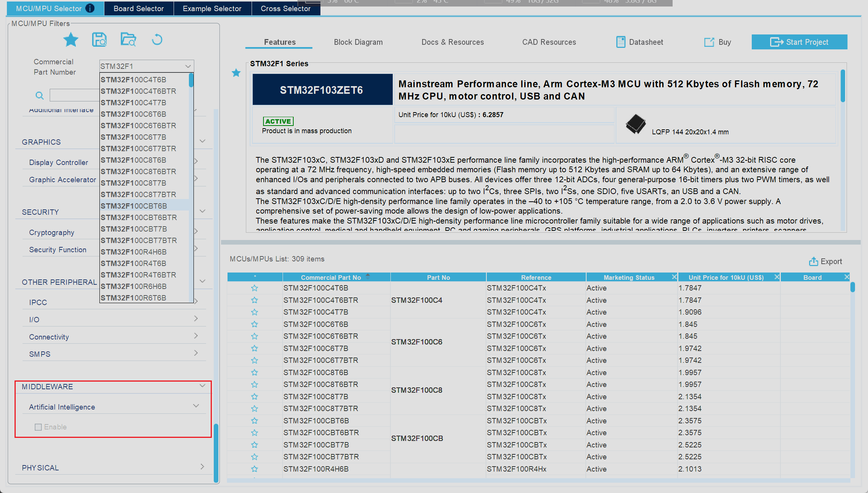Switch to the Board Selector tab
Viewport: 868px width, 493px height.
point(138,8)
